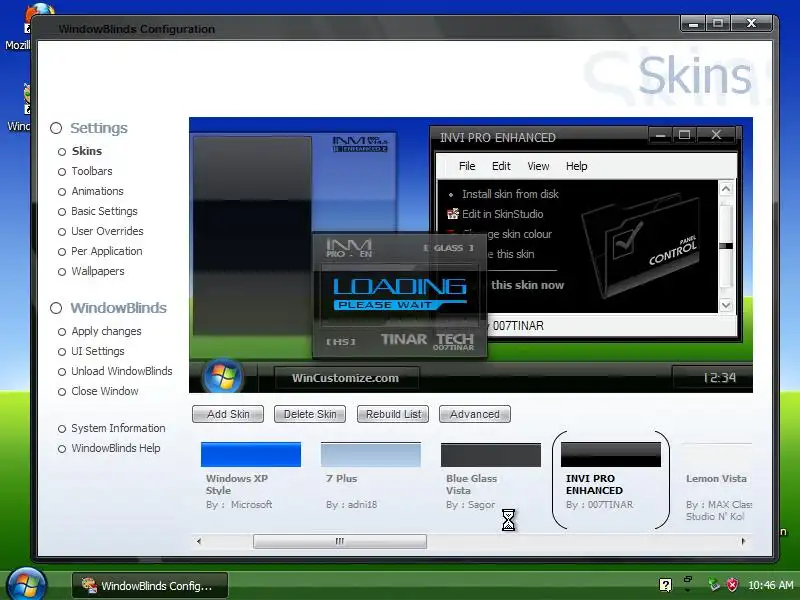This screenshot has height=600, width=800.
Task: Open the Windows Start orb
Action: point(27,585)
